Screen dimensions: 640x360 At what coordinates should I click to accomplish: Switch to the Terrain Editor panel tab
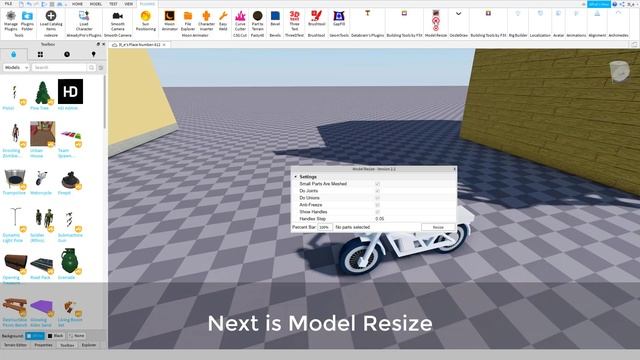[15, 345]
